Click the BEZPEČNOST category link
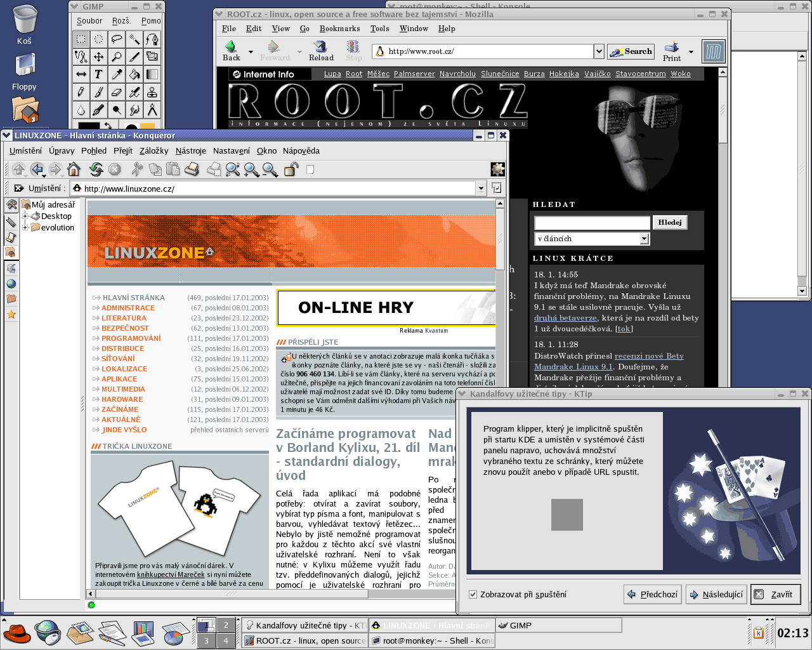 [125, 328]
